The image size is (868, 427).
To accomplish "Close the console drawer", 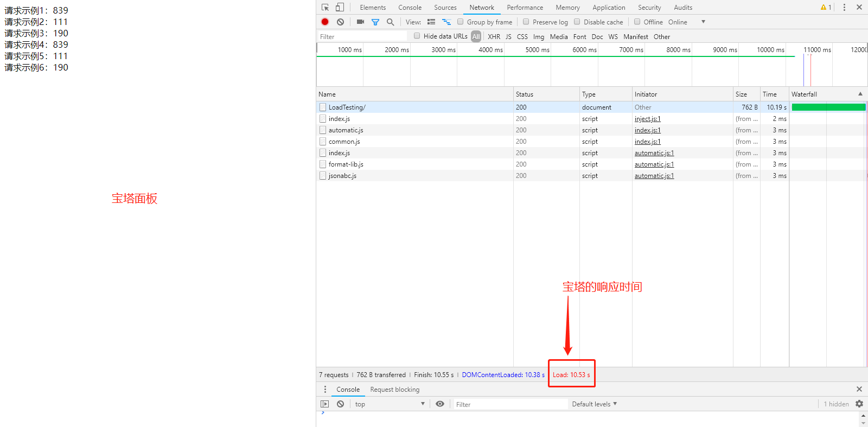I will tap(859, 389).
